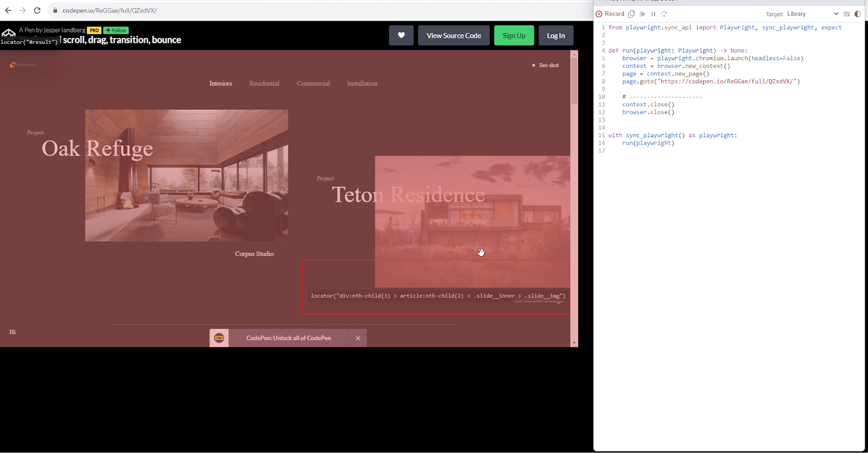Toggle Record in Playwright Inspector
Image resolution: width=868 pixels, height=453 pixels.
click(610, 14)
